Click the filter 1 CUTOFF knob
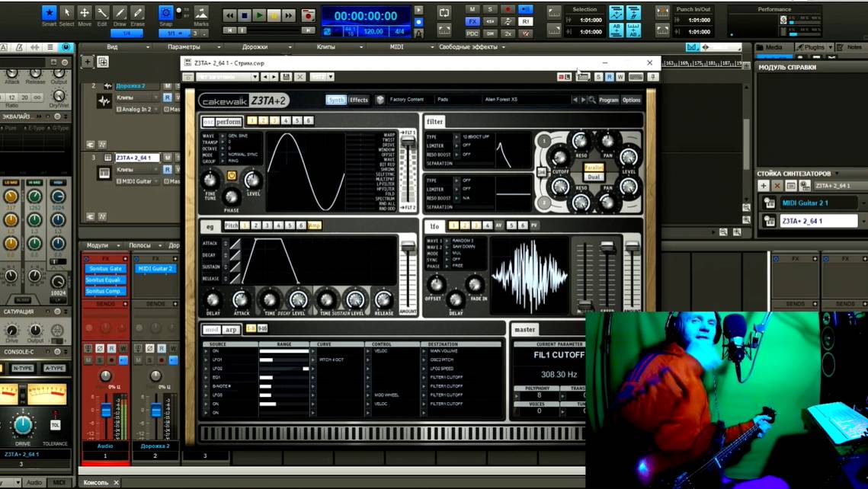The image size is (868, 489). click(559, 158)
